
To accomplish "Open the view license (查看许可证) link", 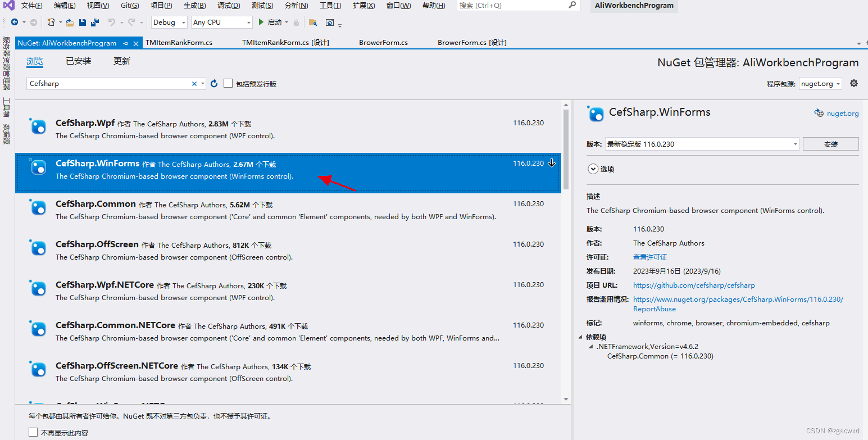I will 650,257.
